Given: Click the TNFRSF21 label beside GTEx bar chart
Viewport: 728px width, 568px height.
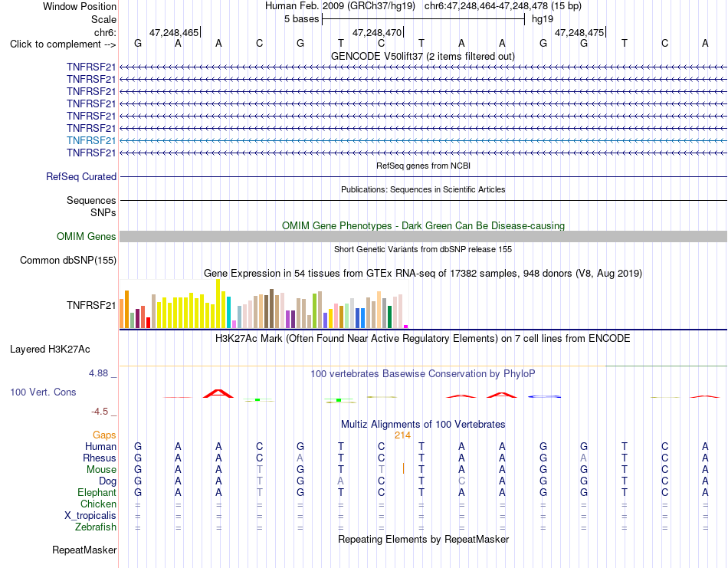Looking at the screenshot, I should 91,305.
